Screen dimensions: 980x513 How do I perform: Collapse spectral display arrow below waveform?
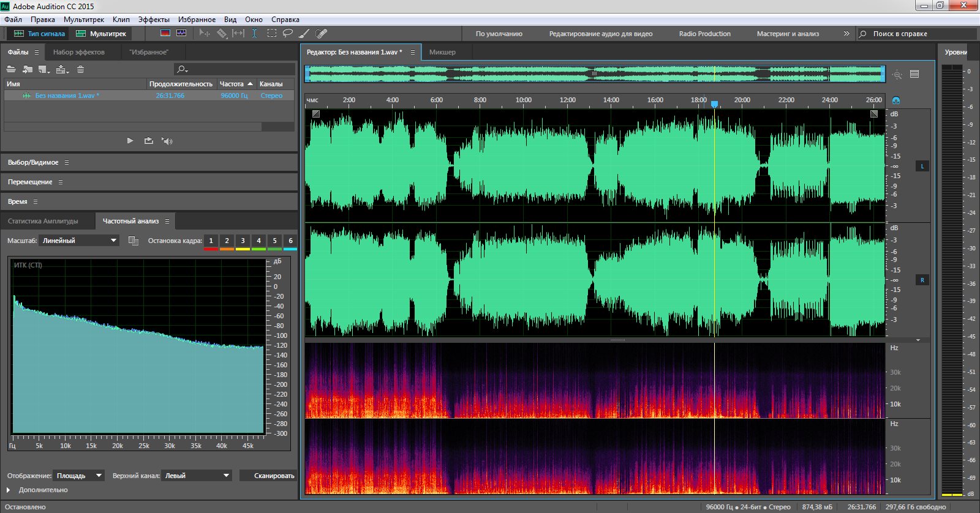click(x=918, y=340)
